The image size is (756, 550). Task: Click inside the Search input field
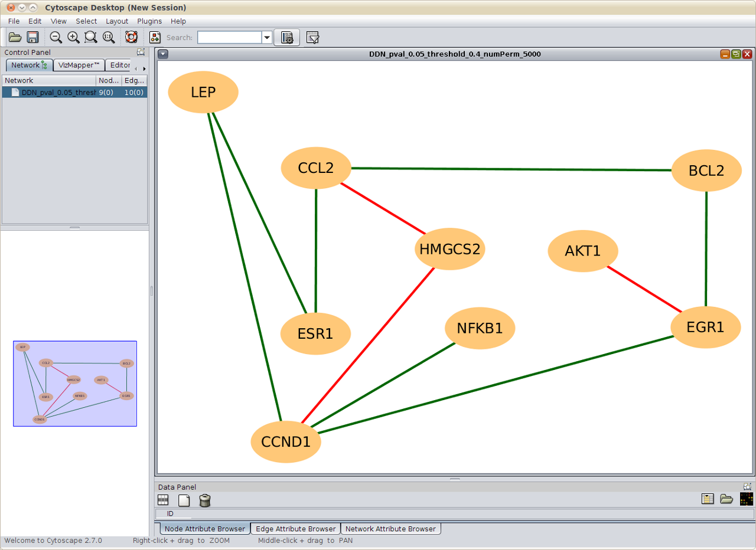229,38
